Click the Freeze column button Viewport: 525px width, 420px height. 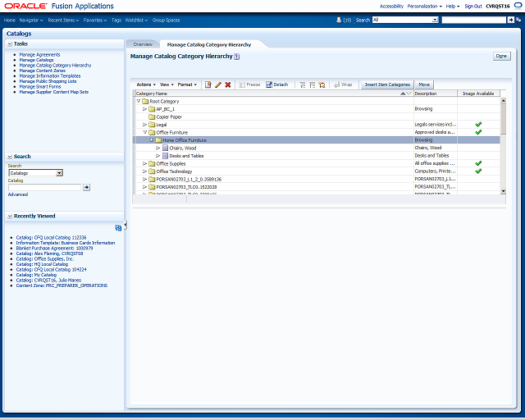pyautogui.click(x=249, y=84)
